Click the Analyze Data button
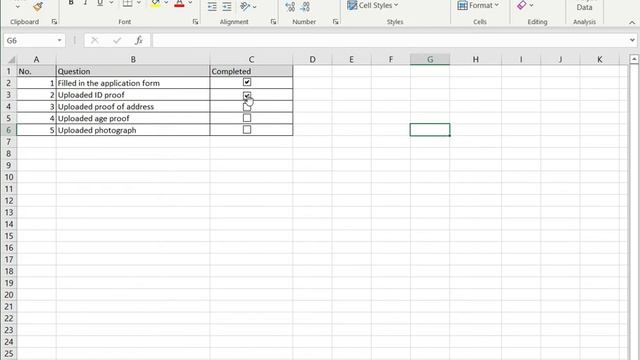 click(x=584, y=6)
